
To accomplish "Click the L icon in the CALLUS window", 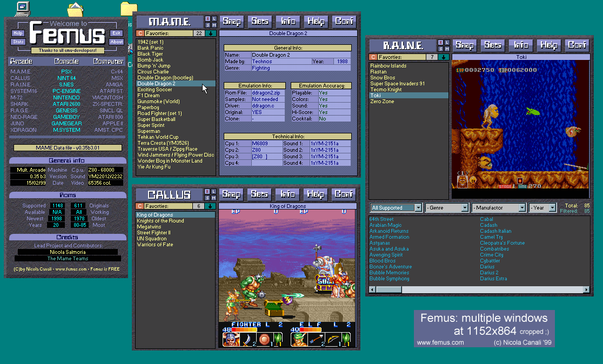I will coord(214,191).
